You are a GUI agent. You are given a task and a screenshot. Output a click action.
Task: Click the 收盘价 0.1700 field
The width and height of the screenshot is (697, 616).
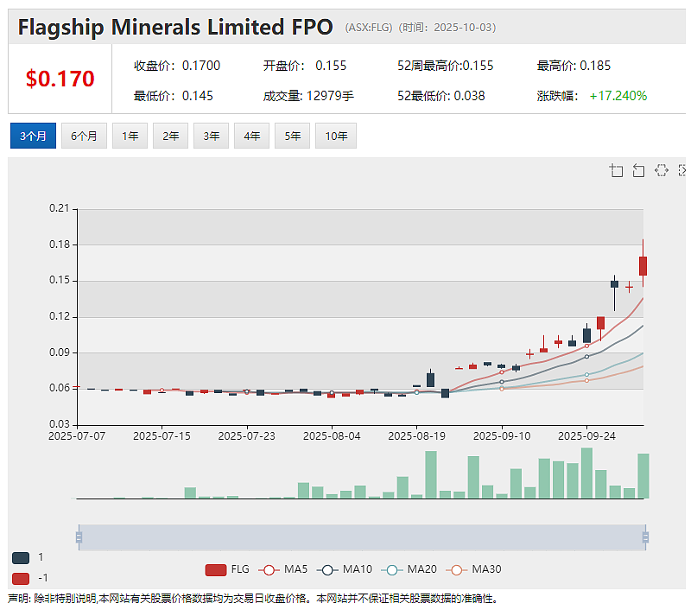(177, 66)
